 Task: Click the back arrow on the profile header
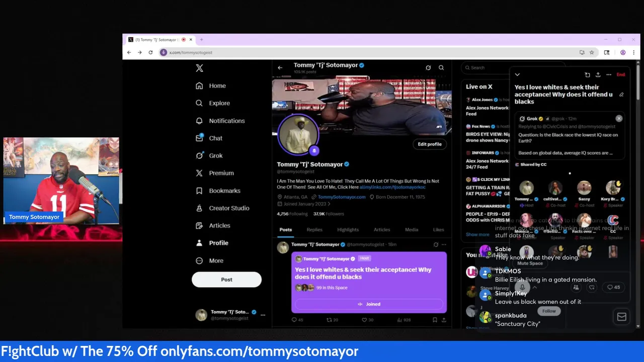pos(280,67)
